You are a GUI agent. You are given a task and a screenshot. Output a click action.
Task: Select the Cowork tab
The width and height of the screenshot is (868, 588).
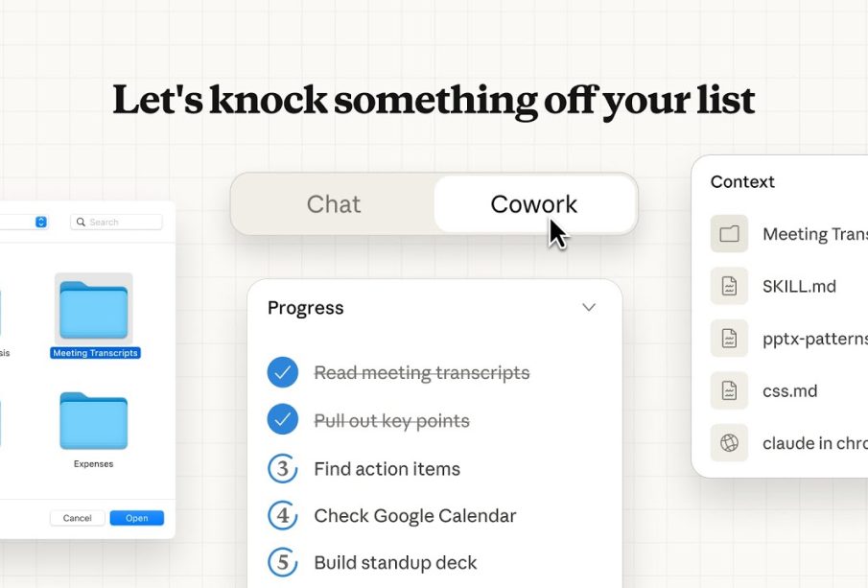[533, 204]
